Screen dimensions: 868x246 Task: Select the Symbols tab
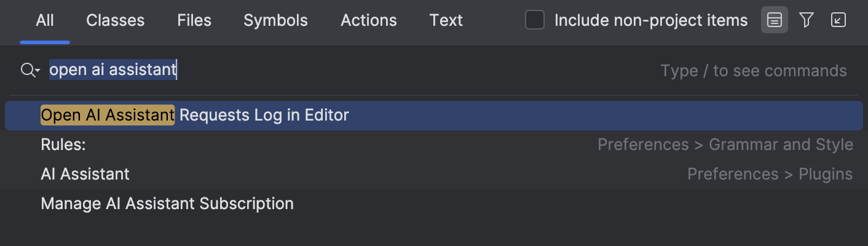click(x=275, y=20)
